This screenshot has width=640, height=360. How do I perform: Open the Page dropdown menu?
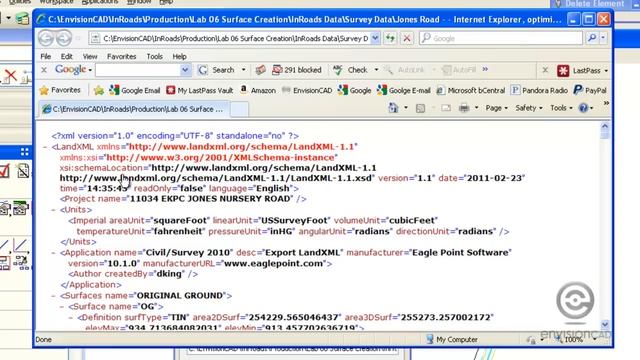[496, 108]
